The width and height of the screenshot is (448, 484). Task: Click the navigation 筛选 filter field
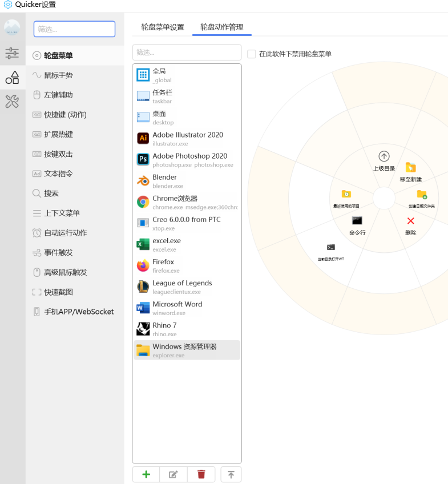(x=74, y=29)
